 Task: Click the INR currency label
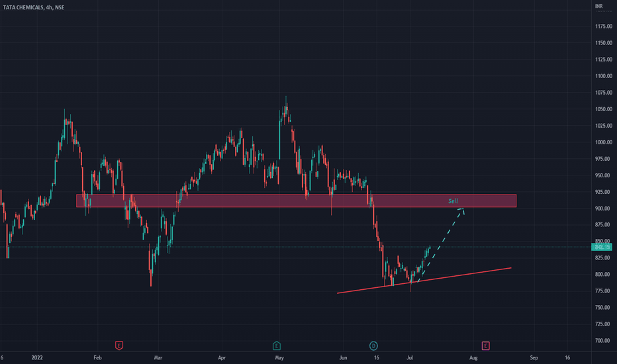[598, 6]
